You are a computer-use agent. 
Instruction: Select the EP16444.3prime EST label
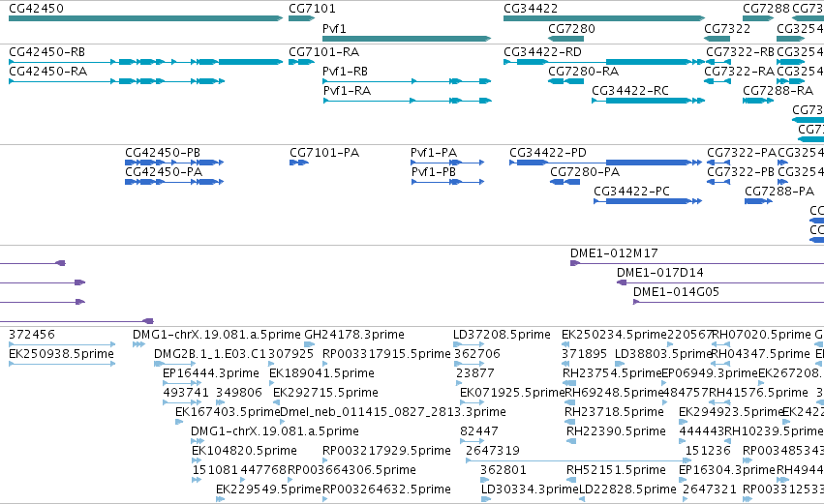click(x=211, y=373)
